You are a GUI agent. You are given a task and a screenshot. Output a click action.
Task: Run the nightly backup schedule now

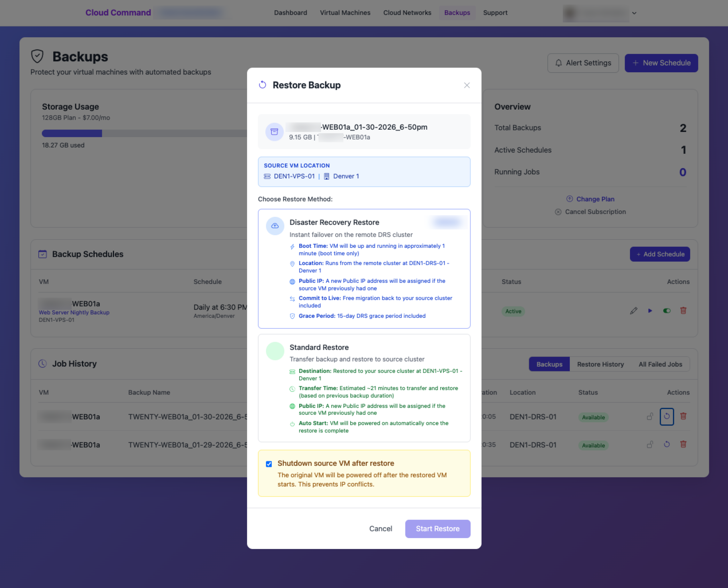click(650, 311)
